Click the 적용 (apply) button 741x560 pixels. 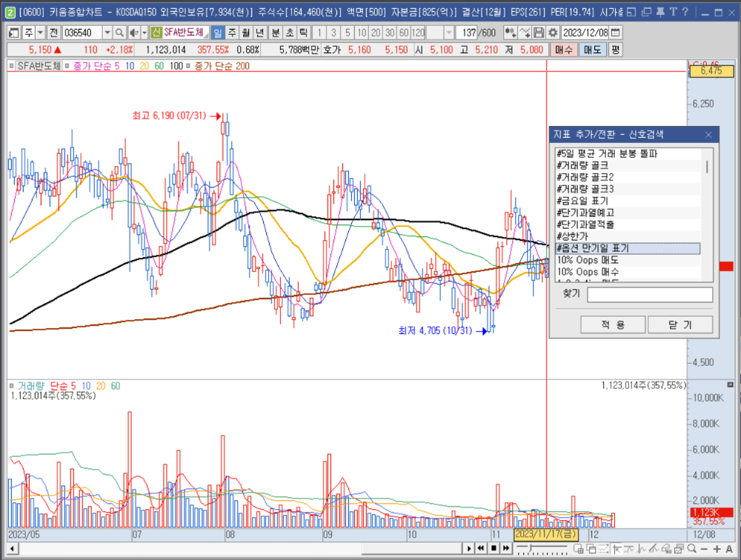click(613, 324)
